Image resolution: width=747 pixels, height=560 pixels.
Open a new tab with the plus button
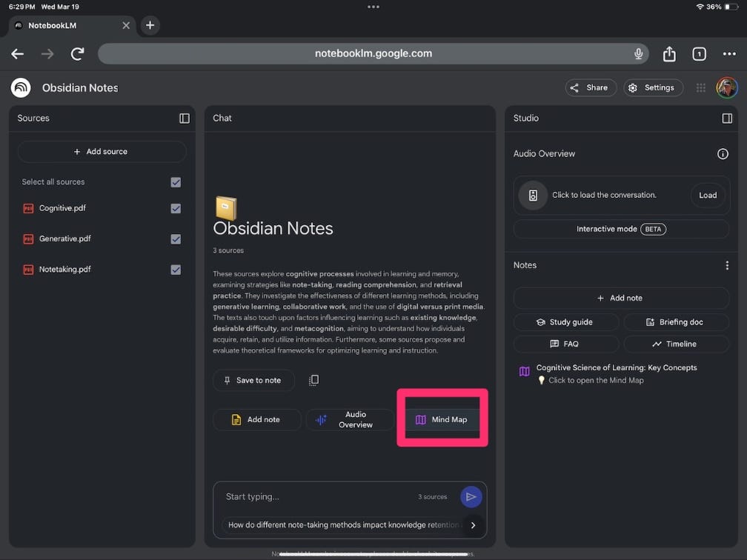click(x=150, y=25)
